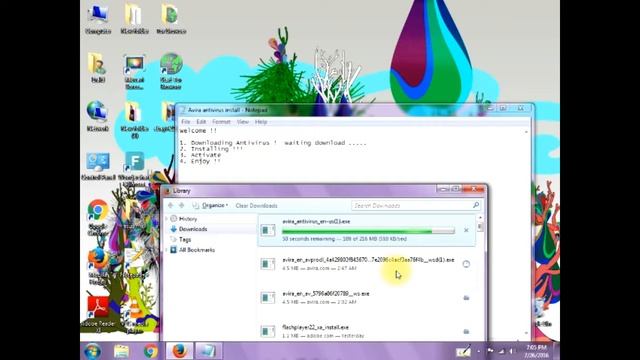Expand the History tree node
The image size is (640, 360).
click(166, 219)
